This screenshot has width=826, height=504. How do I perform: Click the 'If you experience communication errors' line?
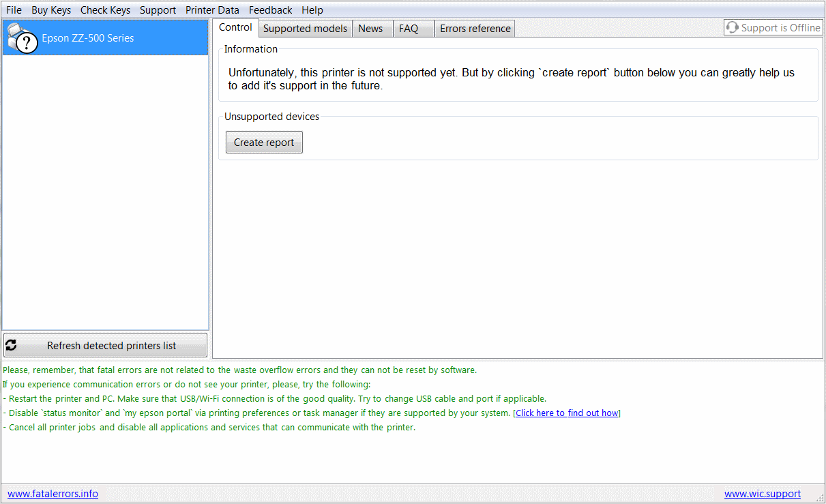[x=186, y=385]
